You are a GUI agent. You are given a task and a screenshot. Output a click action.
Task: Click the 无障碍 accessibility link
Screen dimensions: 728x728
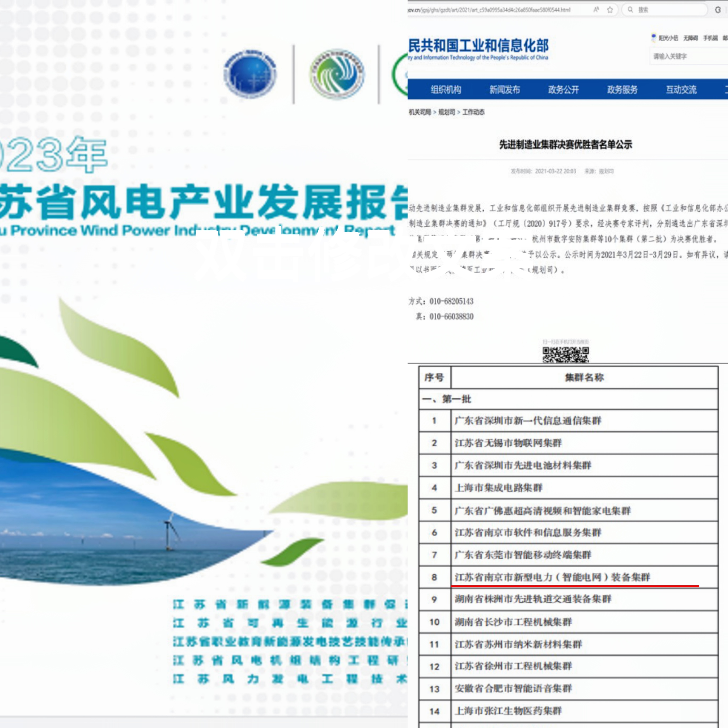coord(690,38)
